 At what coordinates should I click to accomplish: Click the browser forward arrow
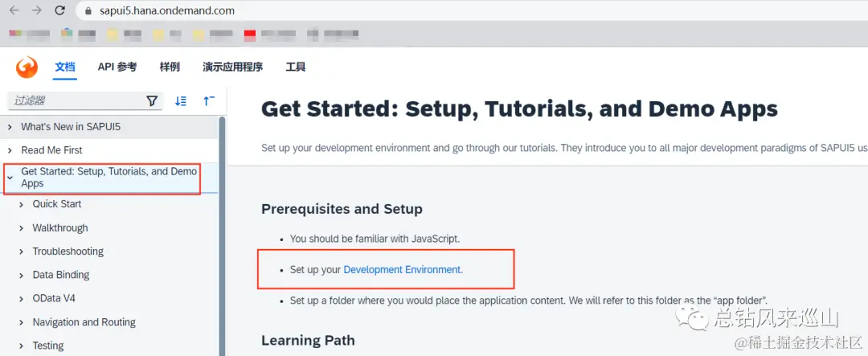coord(37,10)
